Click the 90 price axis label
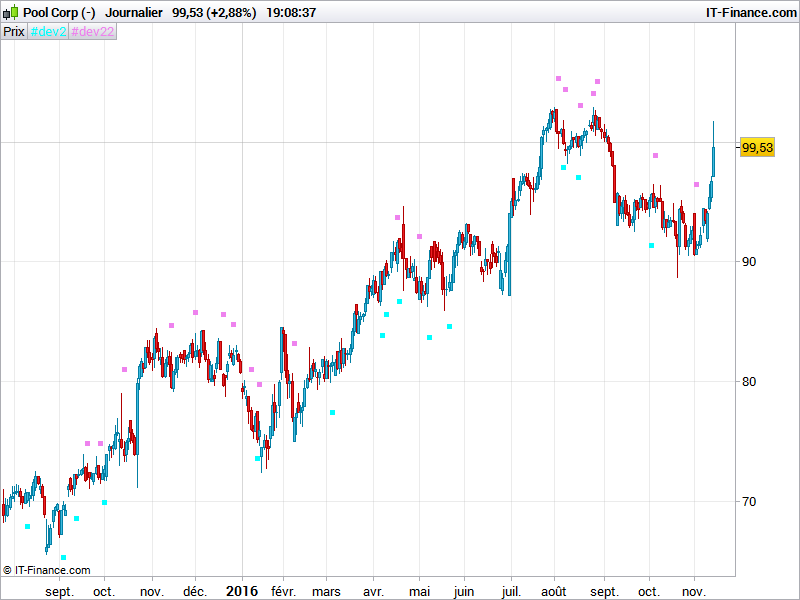800x600 pixels. point(748,262)
